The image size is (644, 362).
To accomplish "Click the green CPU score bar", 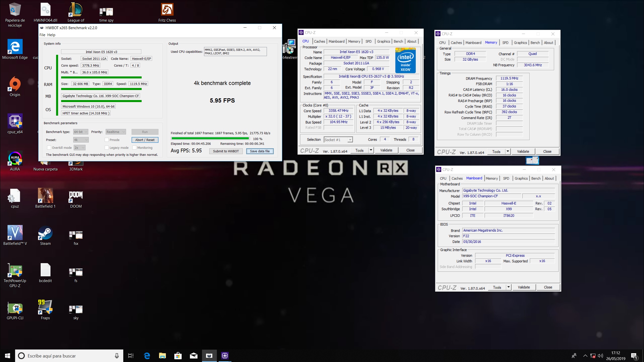I will click(x=101, y=77).
